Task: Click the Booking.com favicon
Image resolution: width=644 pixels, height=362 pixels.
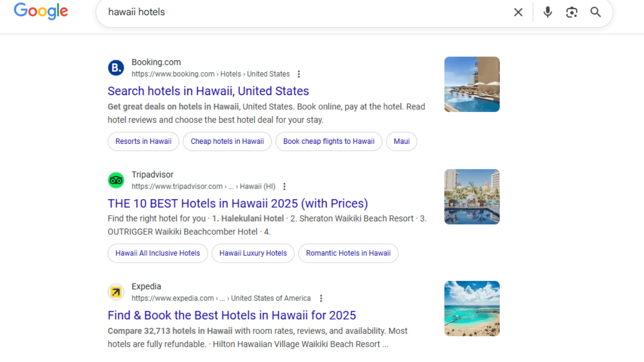Action: click(x=116, y=67)
